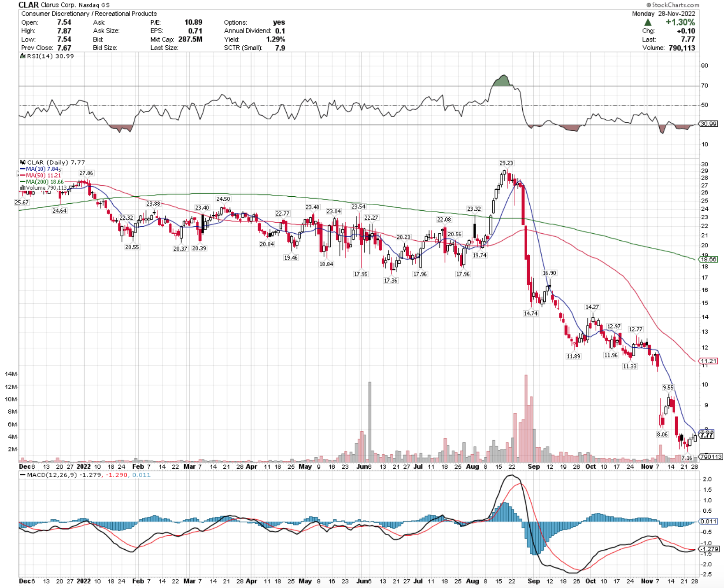Viewport: 724px width, 588px height.
Task: Click the Clarus Corp. company name
Action: point(58,5)
